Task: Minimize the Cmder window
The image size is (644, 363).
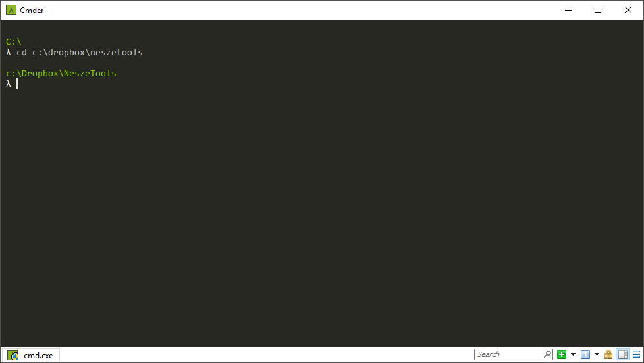Action: (x=568, y=11)
